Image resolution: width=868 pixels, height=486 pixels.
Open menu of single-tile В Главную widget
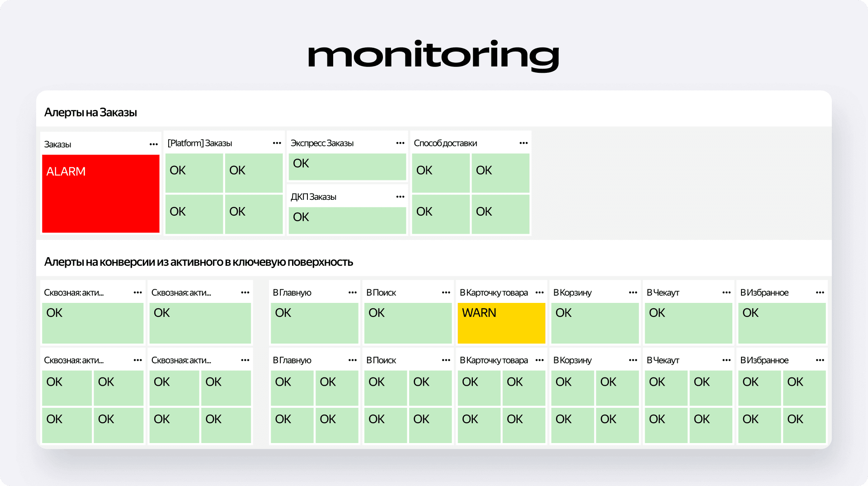pyautogui.click(x=353, y=293)
